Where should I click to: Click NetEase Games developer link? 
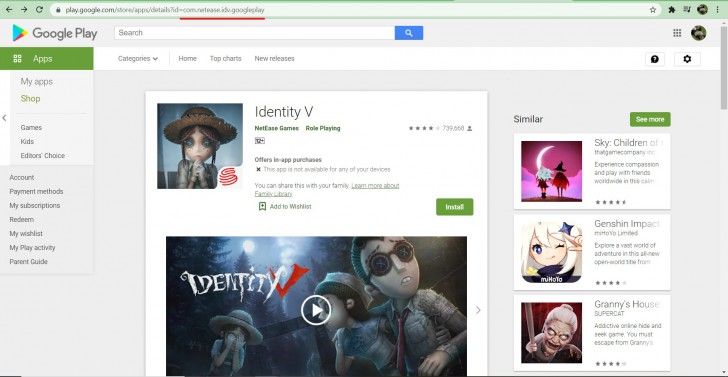click(x=277, y=128)
